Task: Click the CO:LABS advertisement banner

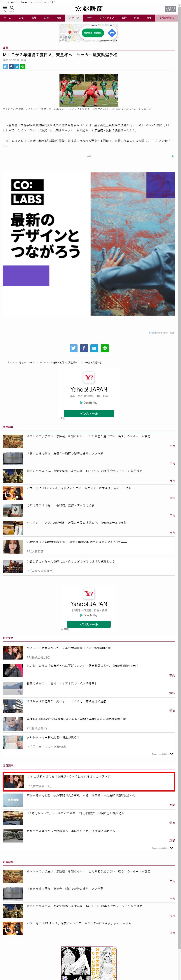Action: [89, 244]
